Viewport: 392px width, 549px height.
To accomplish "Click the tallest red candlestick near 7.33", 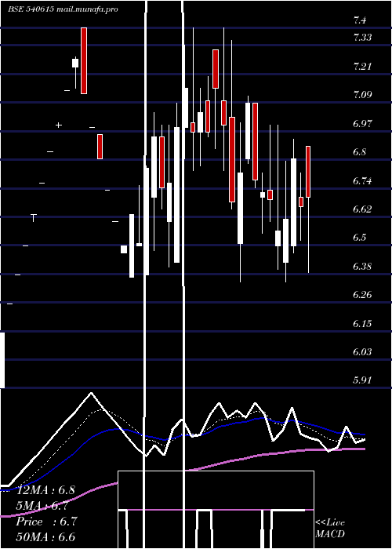I will pos(84,60).
